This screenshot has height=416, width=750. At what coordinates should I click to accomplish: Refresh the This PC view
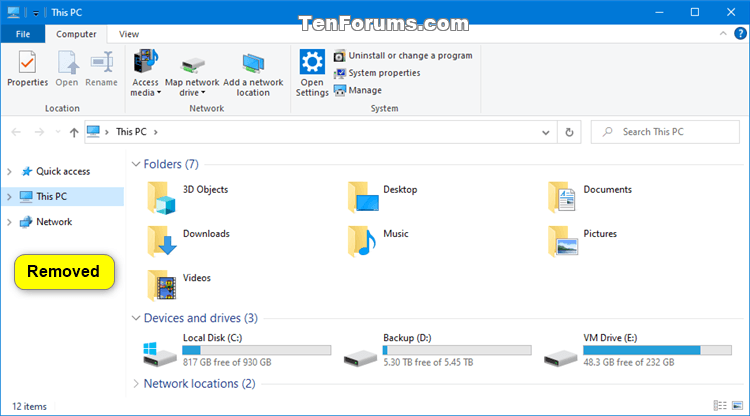click(x=569, y=132)
